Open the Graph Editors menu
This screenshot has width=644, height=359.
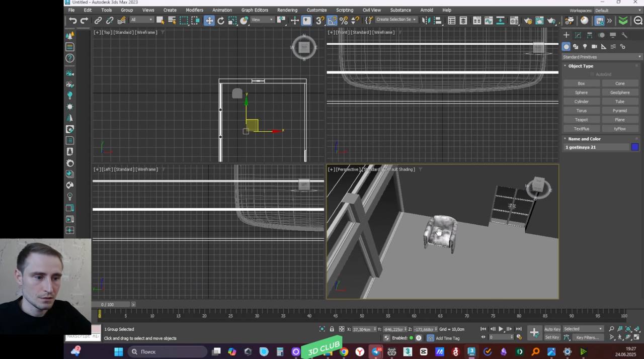pyautogui.click(x=255, y=10)
